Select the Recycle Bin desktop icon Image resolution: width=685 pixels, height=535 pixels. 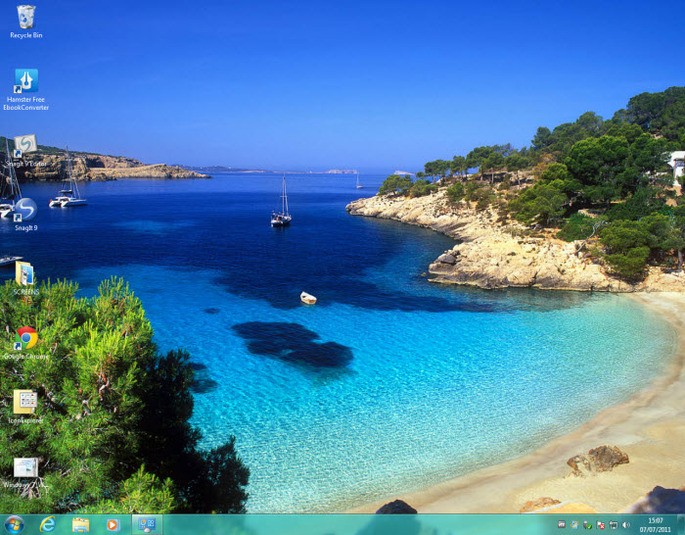pos(26,21)
